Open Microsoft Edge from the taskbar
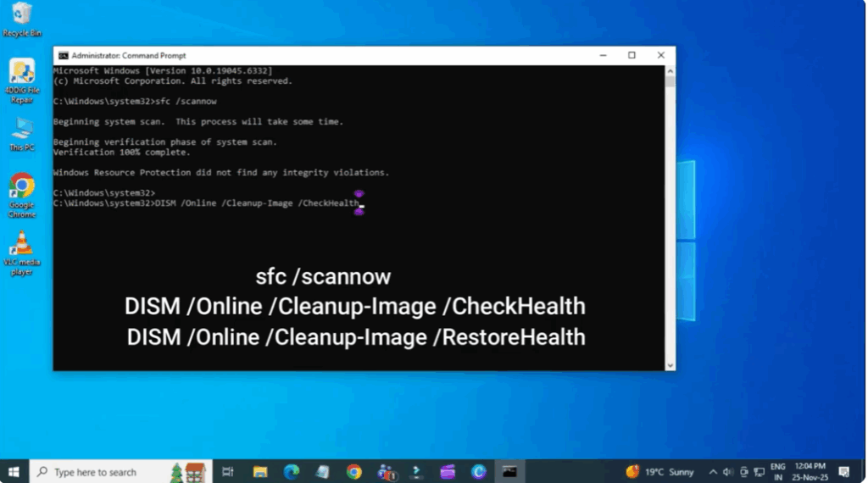Screen dimensions: 868x483 (292, 472)
